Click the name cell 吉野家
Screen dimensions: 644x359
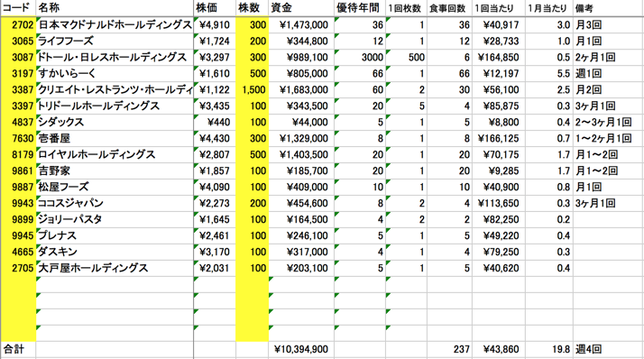(115, 170)
